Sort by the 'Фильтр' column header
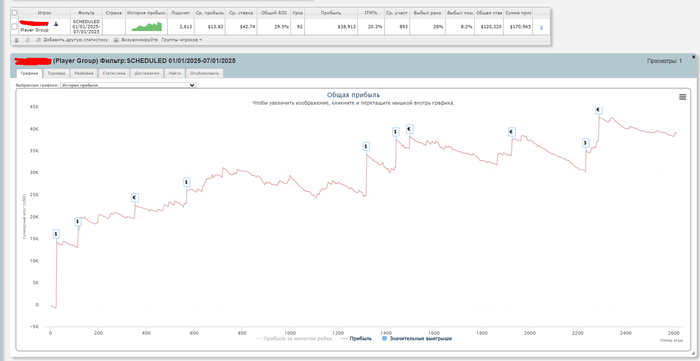 pos(86,13)
